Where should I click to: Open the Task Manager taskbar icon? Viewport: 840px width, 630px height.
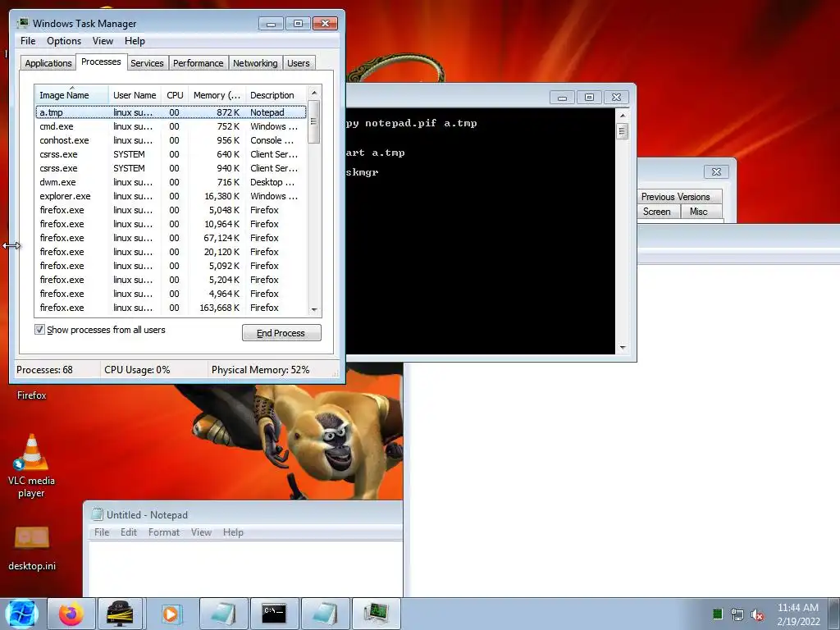[x=377, y=614]
